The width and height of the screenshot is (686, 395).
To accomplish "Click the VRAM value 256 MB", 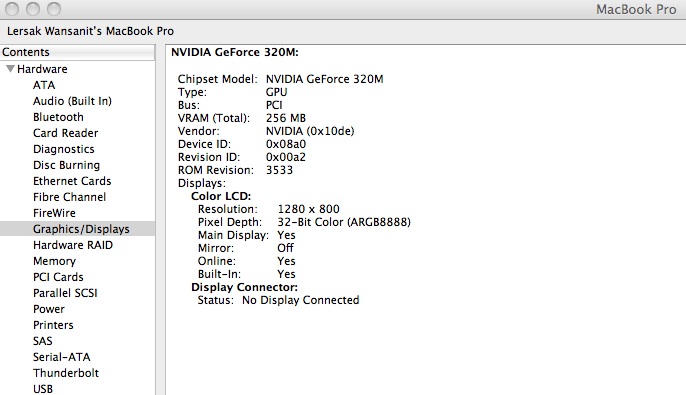I will tap(286, 118).
